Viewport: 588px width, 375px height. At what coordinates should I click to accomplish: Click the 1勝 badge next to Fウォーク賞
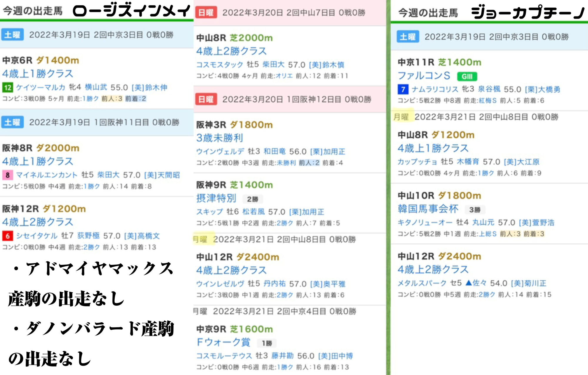[267, 343]
